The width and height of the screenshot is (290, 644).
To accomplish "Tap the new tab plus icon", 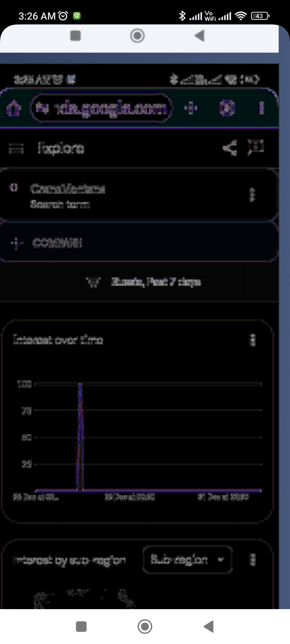I will [x=191, y=108].
